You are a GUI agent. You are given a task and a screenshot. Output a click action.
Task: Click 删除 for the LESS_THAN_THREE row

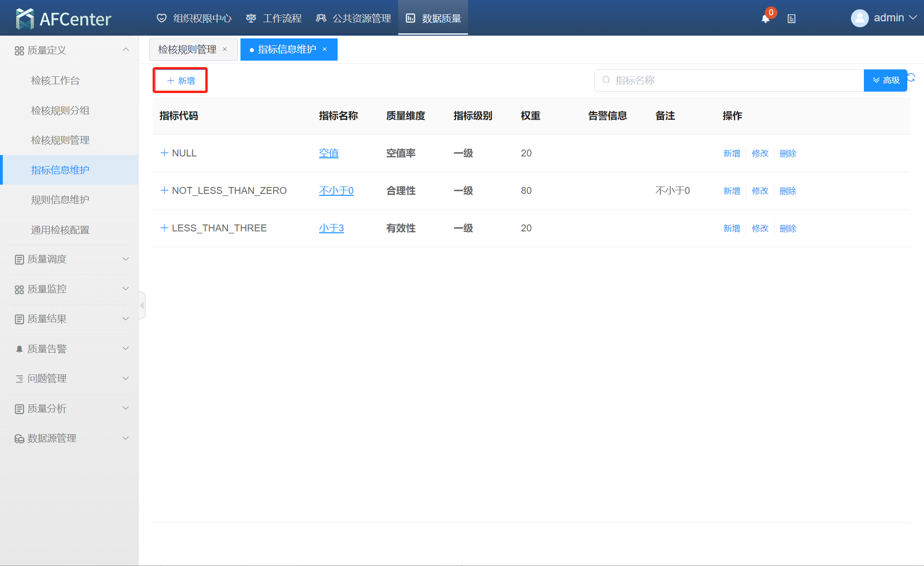788,228
